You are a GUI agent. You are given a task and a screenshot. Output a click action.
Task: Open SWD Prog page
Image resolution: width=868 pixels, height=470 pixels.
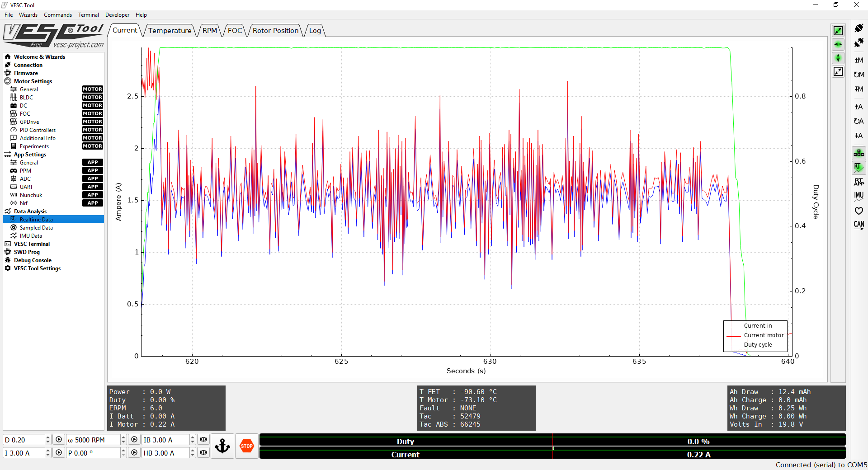click(x=27, y=252)
